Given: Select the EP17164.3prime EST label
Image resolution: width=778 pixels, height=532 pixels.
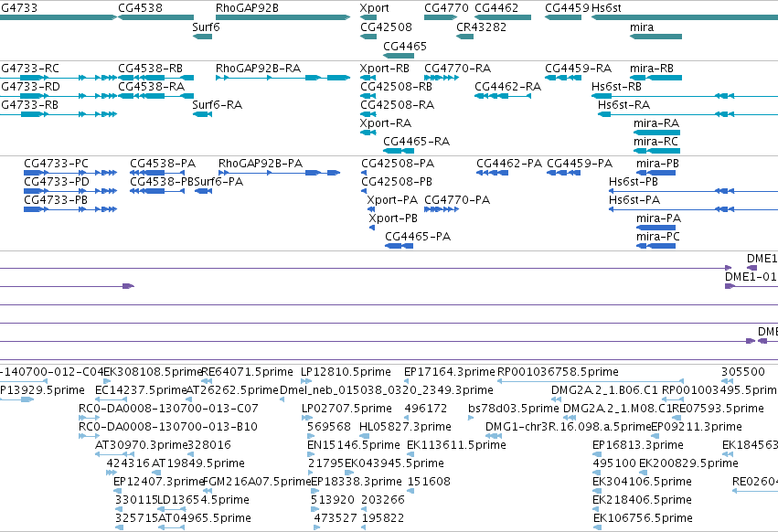Looking at the screenshot, I should pyautogui.click(x=450, y=372).
